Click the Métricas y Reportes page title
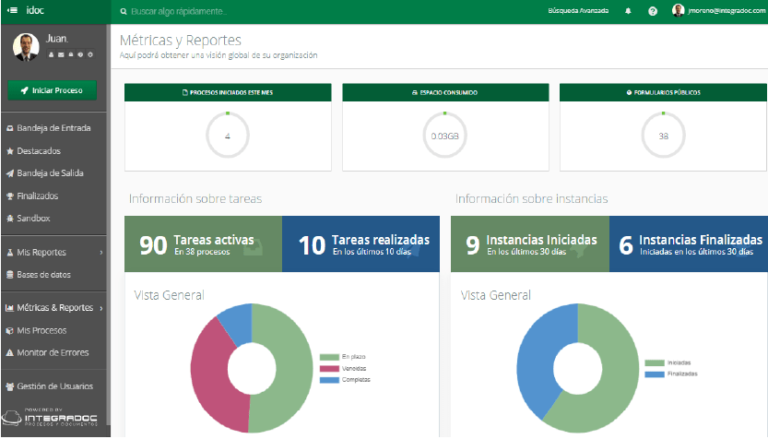This screenshot has height=439, width=768. (x=180, y=40)
